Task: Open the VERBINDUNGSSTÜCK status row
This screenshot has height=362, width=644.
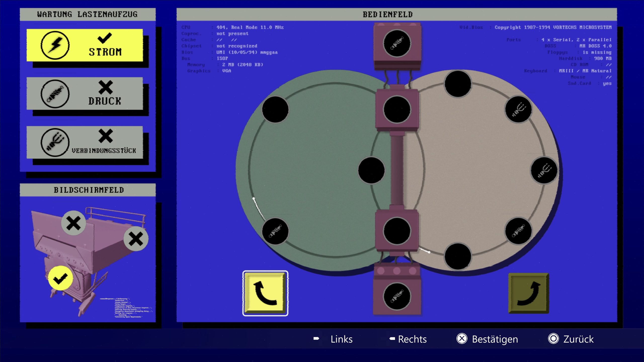Action: pos(85,142)
